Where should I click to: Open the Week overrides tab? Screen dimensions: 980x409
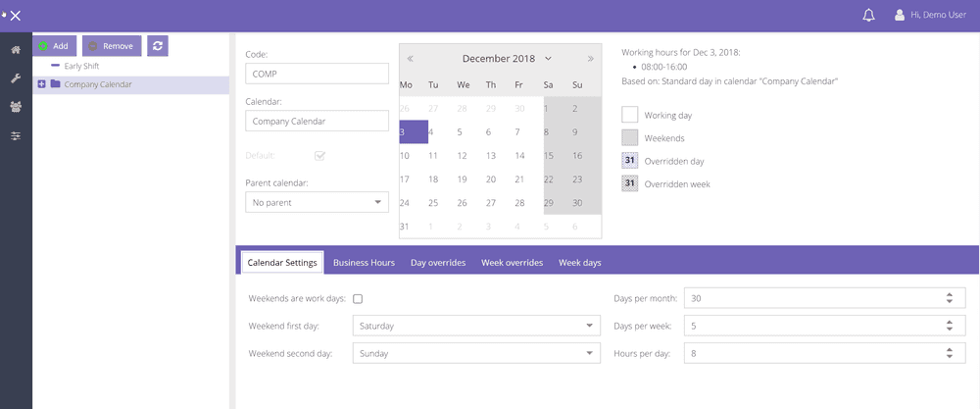(512, 263)
